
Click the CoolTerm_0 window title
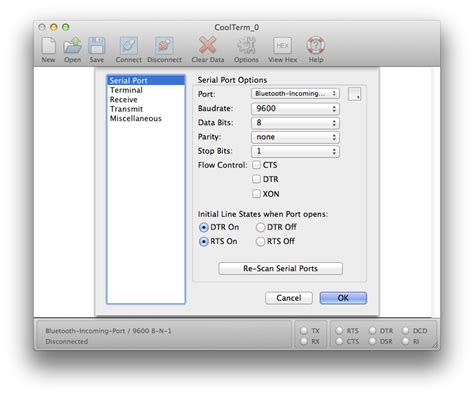(x=237, y=27)
